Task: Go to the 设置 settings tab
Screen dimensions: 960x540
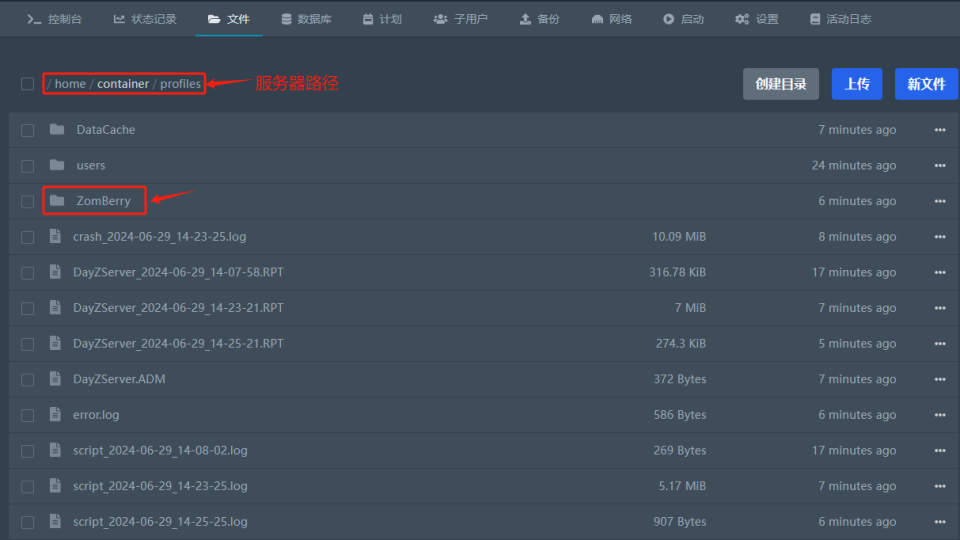Action: (756, 19)
